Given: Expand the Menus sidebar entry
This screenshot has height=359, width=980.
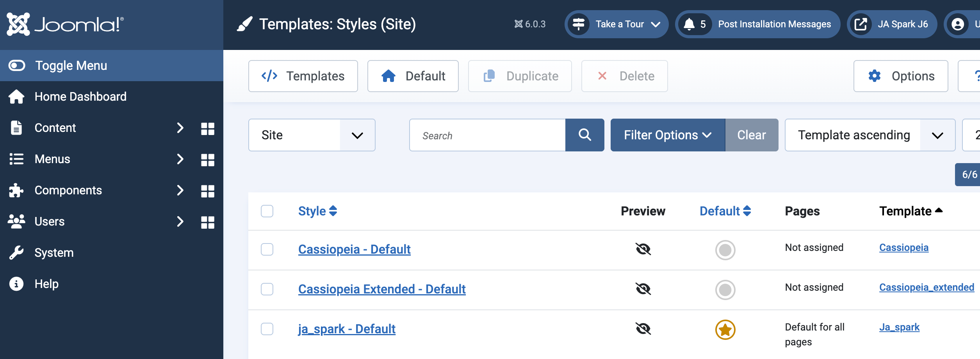Looking at the screenshot, I should pos(180,159).
